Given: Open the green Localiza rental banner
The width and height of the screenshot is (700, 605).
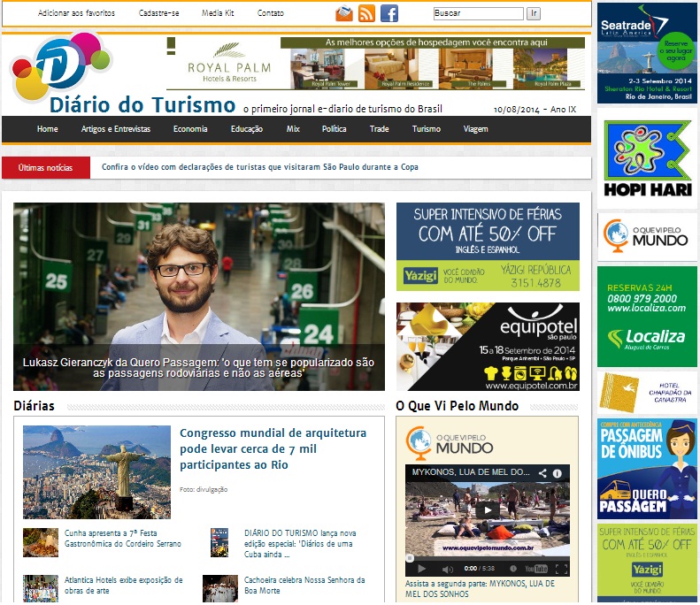Looking at the screenshot, I should pyautogui.click(x=647, y=317).
